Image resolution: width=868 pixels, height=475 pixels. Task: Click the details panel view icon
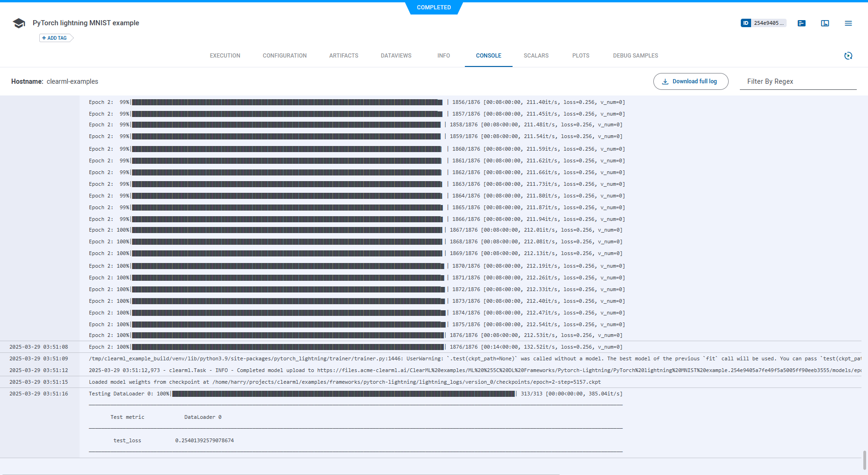(825, 23)
